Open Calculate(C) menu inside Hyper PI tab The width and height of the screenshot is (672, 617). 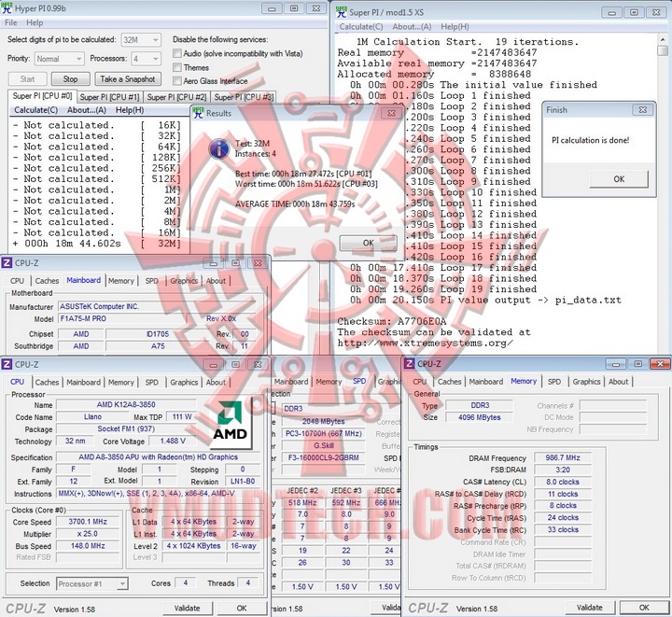(36, 110)
